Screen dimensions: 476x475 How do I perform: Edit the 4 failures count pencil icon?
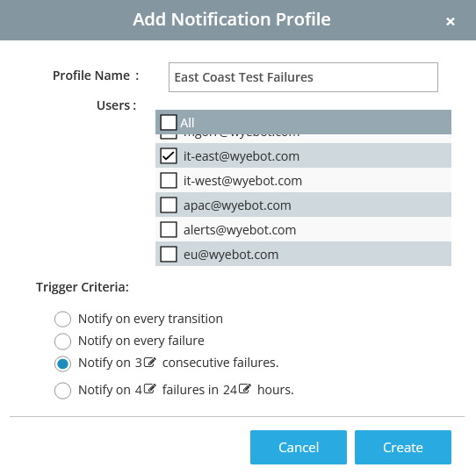[x=149, y=388]
